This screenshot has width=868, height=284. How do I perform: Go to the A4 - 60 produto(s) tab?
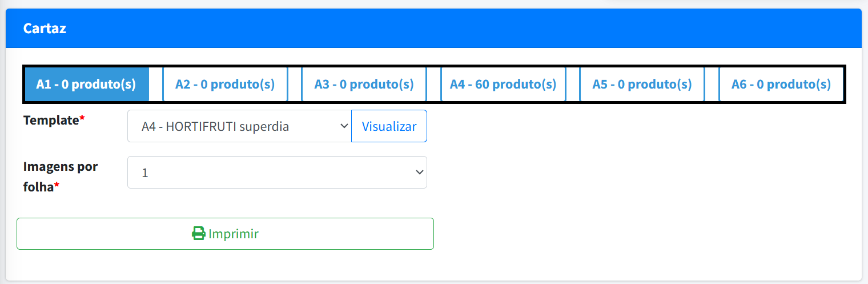pos(503,85)
